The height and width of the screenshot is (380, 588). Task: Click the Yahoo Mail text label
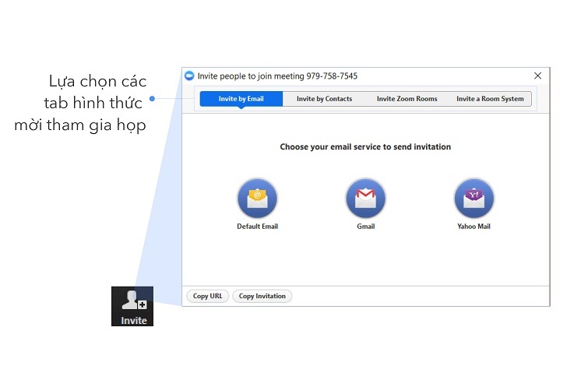[x=474, y=227]
